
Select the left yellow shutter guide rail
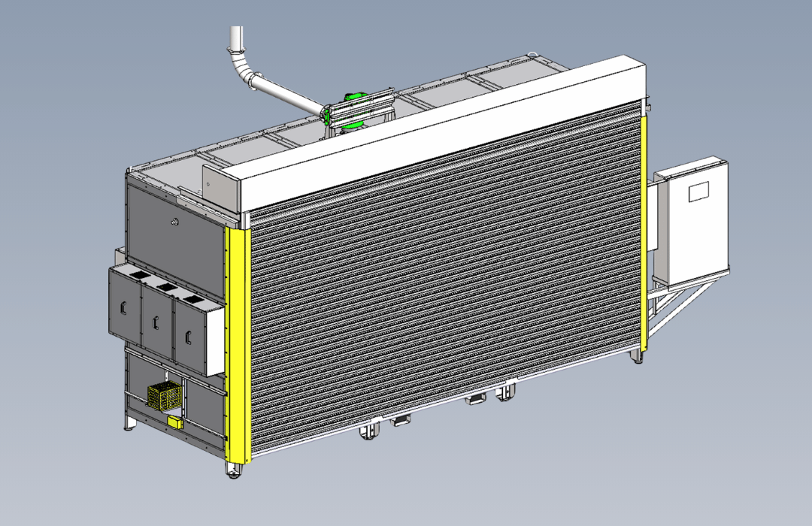pos(238,344)
